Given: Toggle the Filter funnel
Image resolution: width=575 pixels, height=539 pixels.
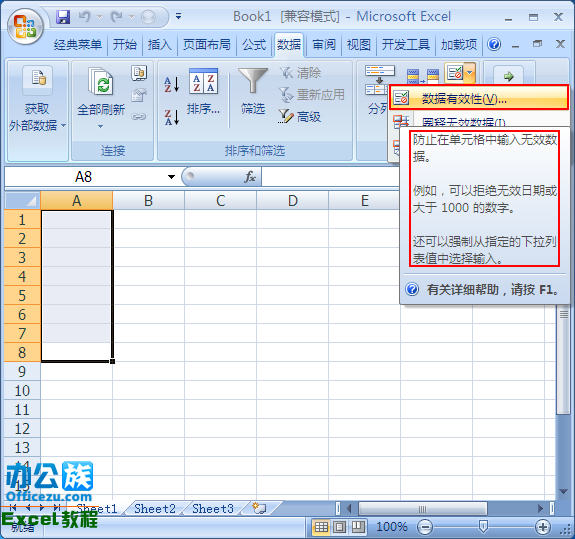Looking at the screenshot, I should (x=253, y=81).
